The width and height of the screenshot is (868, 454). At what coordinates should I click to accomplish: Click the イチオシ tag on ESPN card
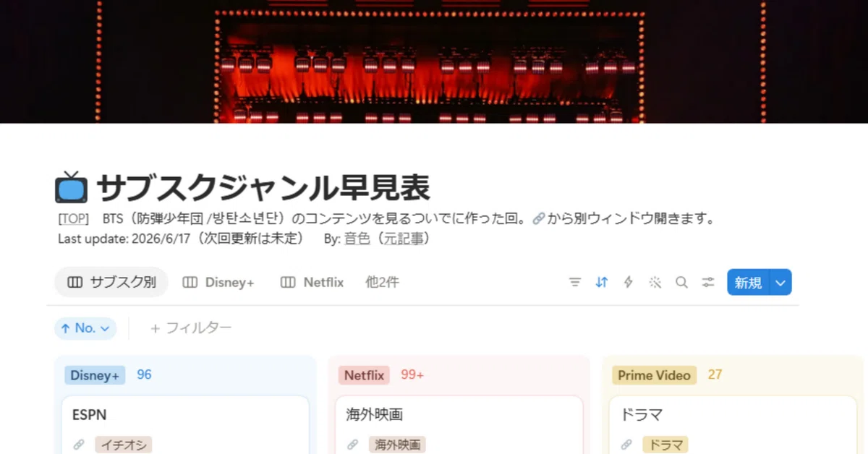point(124,445)
